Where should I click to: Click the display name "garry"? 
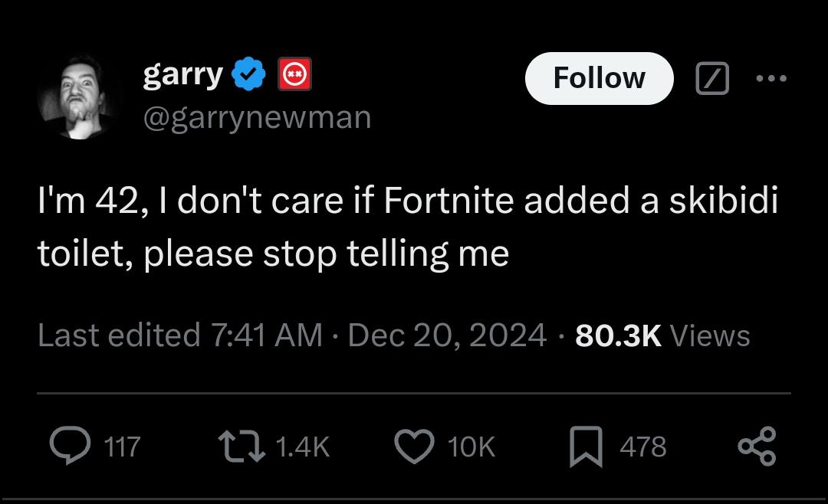click(182, 74)
